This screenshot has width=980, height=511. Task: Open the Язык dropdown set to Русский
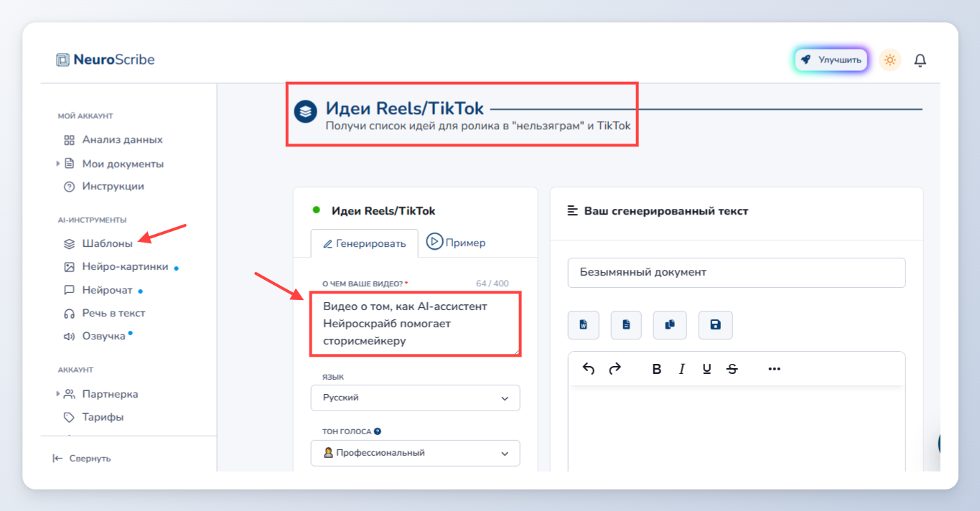(416, 398)
